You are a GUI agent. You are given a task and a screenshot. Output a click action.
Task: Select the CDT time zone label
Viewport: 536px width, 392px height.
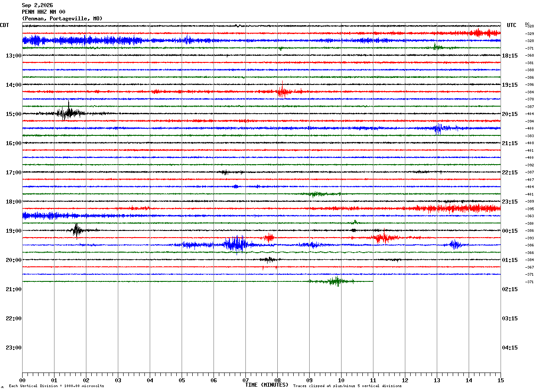click(x=4, y=25)
